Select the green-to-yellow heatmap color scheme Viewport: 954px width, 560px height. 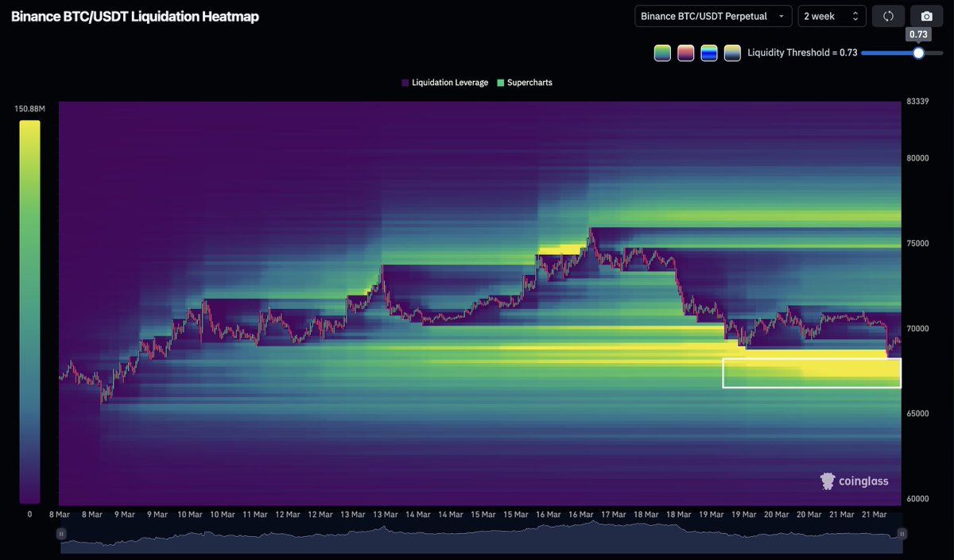(662, 52)
